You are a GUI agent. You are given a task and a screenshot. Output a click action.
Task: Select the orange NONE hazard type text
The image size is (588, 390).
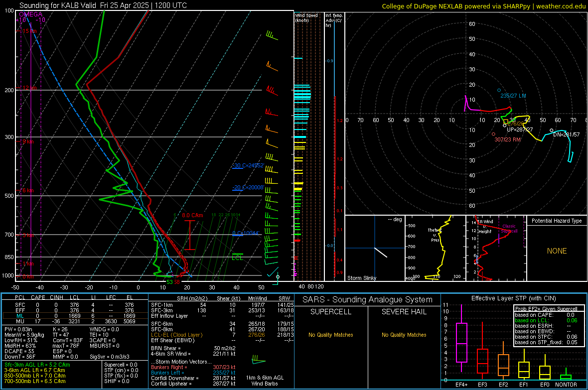pos(557,251)
